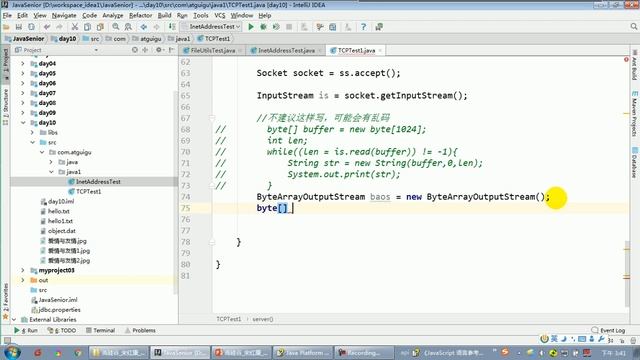Click the Redo toolbar arrow

[60, 27]
